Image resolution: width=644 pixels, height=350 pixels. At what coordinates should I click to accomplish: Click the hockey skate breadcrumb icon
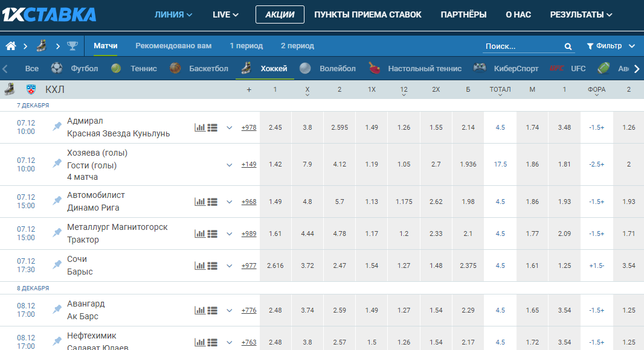pyautogui.click(x=41, y=46)
